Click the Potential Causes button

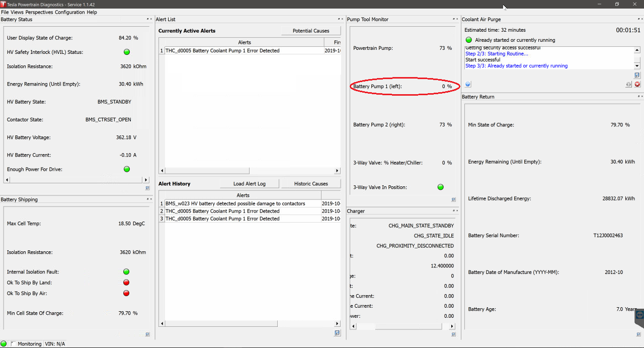310,31
